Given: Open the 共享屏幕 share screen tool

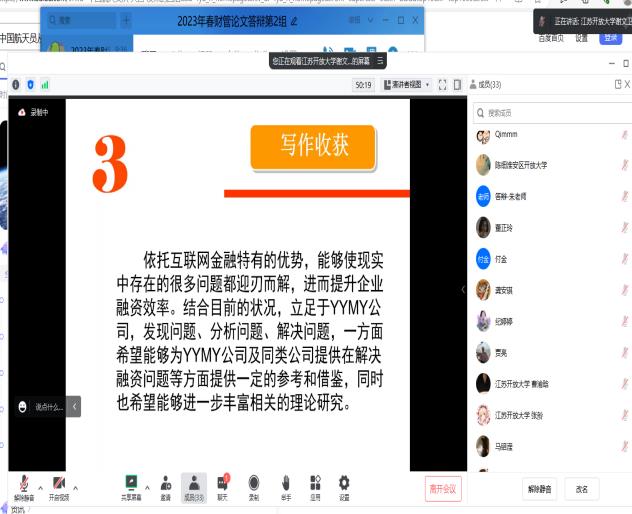Looking at the screenshot, I should tap(130, 484).
